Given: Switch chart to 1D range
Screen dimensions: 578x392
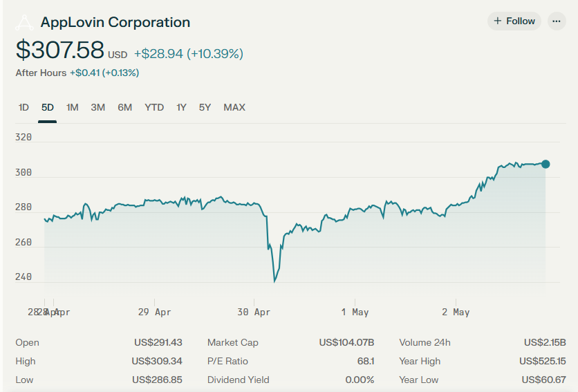Looking at the screenshot, I should [24, 107].
